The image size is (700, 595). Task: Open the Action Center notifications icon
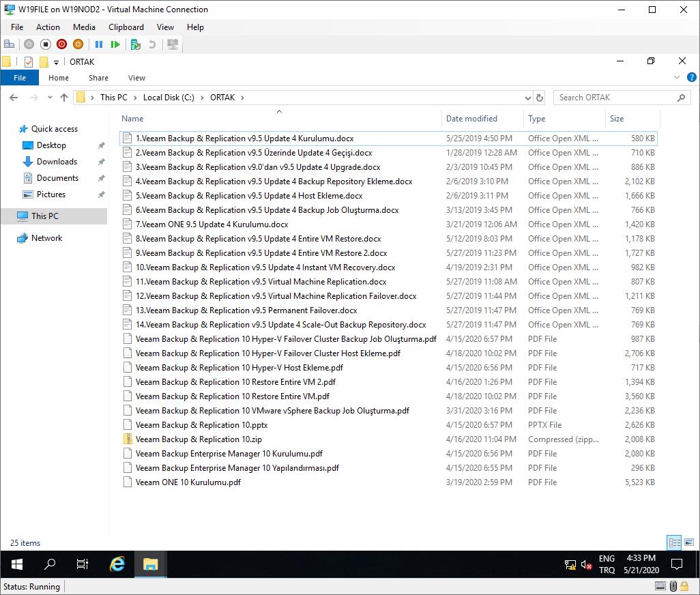[x=677, y=565]
